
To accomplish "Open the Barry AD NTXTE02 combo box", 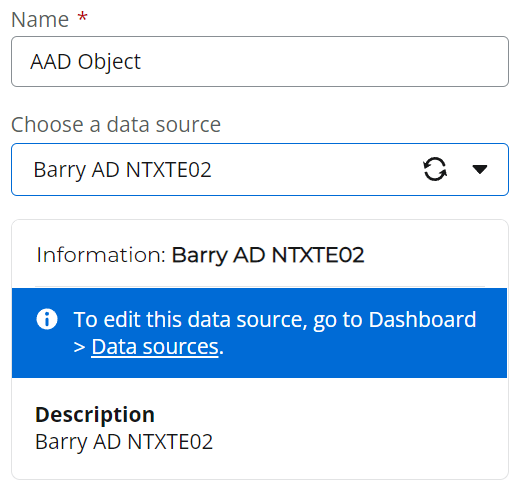I will (x=260, y=169).
